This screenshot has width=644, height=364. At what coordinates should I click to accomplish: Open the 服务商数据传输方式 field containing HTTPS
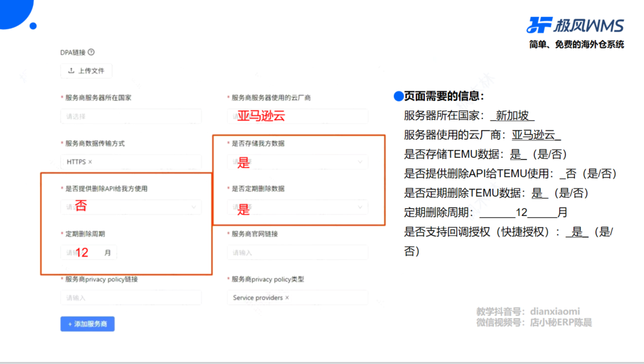tap(131, 162)
